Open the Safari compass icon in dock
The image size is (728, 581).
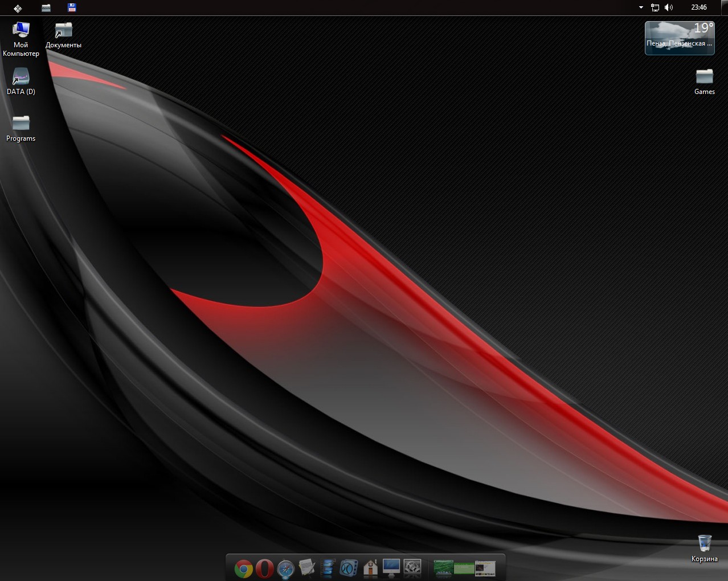tap(285, 568)
